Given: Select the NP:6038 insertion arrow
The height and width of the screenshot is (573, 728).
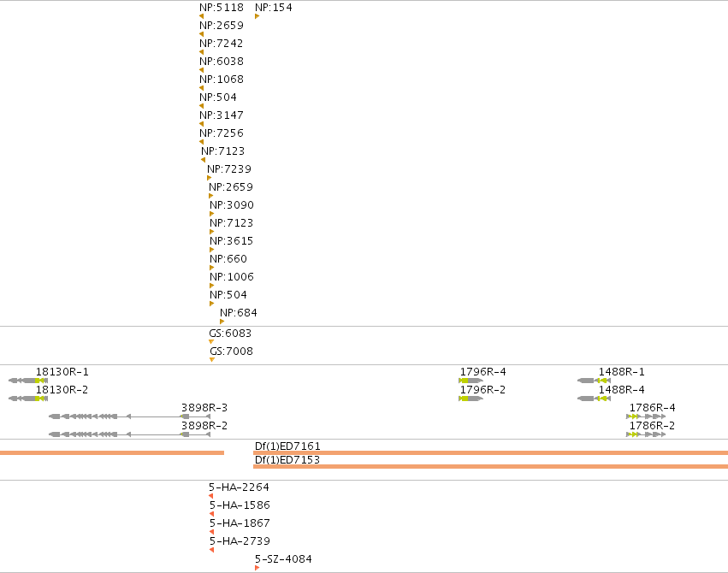Looking at the screenshot, I should [202, 70].
